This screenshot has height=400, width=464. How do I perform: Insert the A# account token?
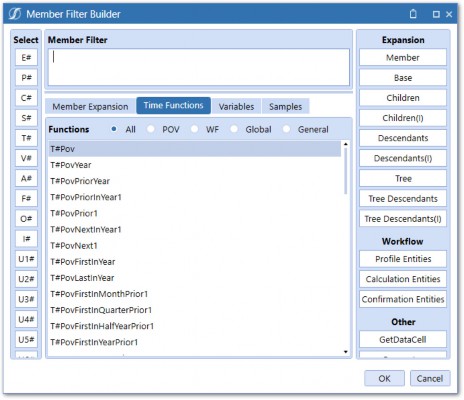26,178
